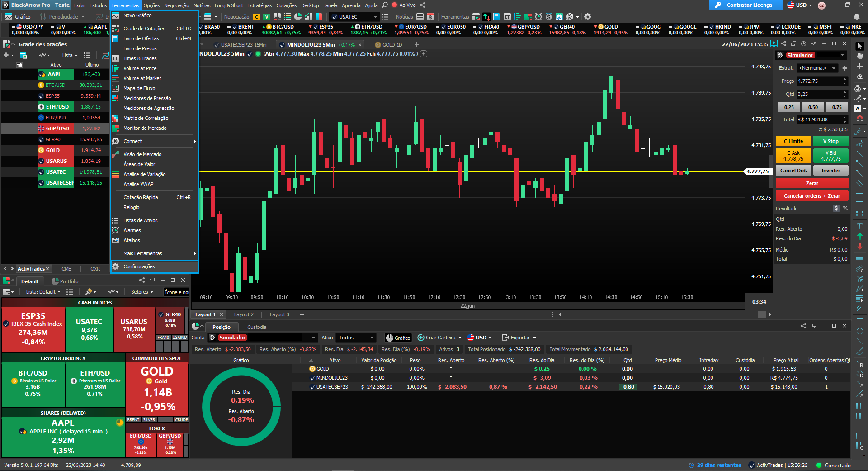The image size is (868, 471).
Task: Toggle the red magnet snap tool
Action: tap(859, 119)
